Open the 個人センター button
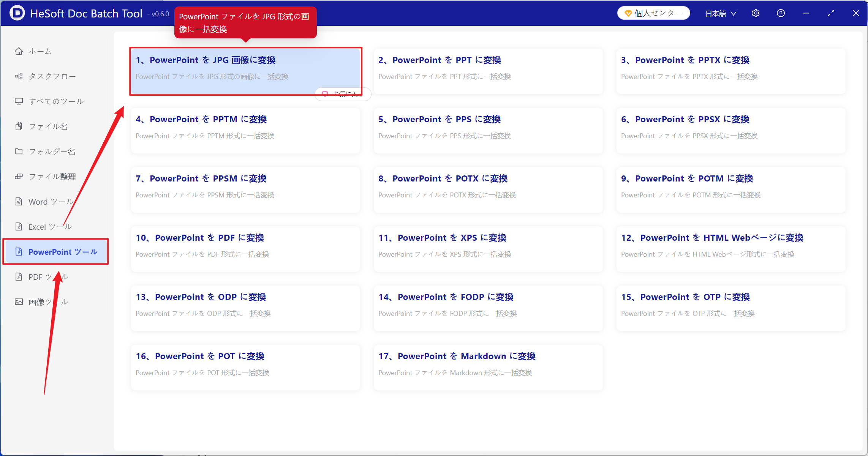868x456 pixels. [654, 13]
